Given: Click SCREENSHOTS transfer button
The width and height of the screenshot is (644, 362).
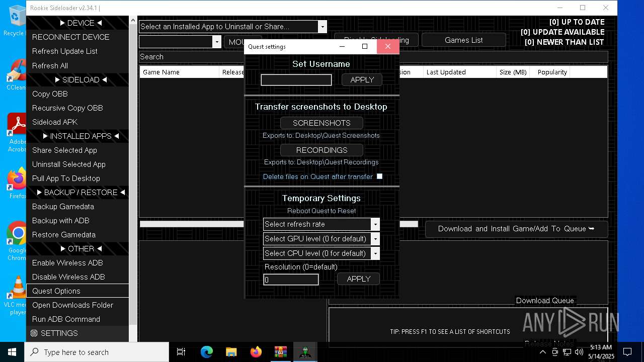Looking at the screenshot, I should point(321,123).
